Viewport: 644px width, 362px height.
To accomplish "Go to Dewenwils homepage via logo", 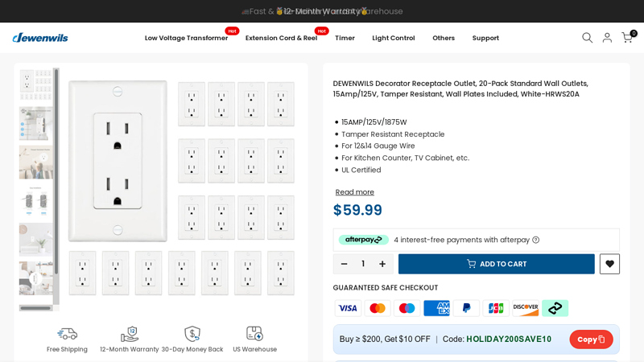I will click(x=40, y=38).
